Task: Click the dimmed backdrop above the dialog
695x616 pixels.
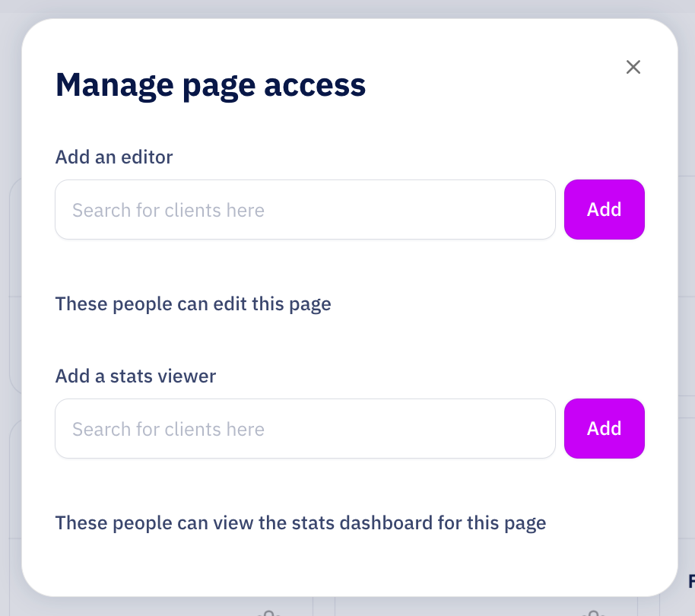Action: click(x=347, y=8)
